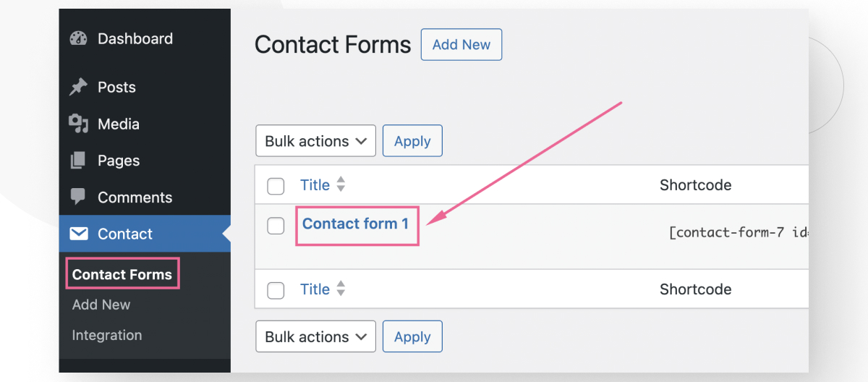Check the box for Contact form 1

(x=276, y=226)
